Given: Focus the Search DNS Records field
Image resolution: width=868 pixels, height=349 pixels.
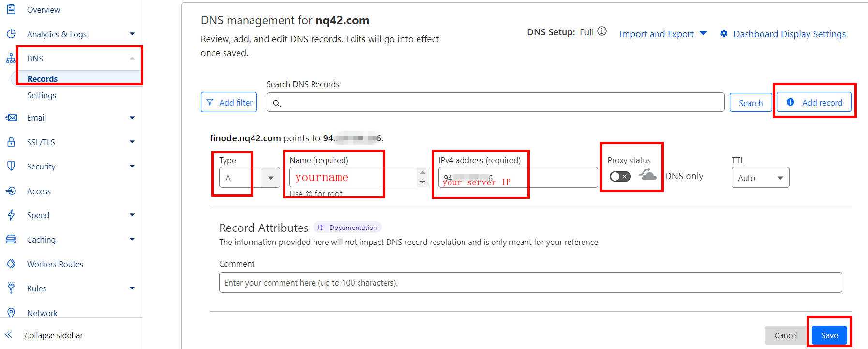Looking at the screenshot, I should click(495, 102).
